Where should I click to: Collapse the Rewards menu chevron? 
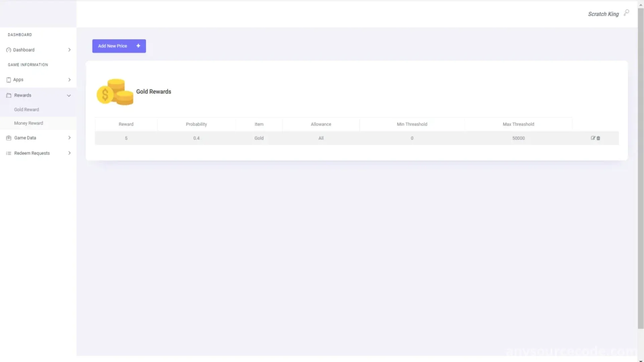(69, 96)
